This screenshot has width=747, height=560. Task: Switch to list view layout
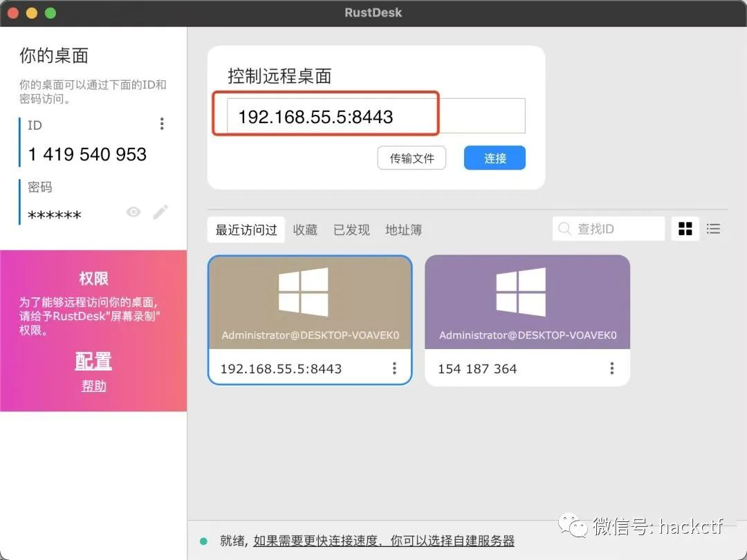coord(713,229)
